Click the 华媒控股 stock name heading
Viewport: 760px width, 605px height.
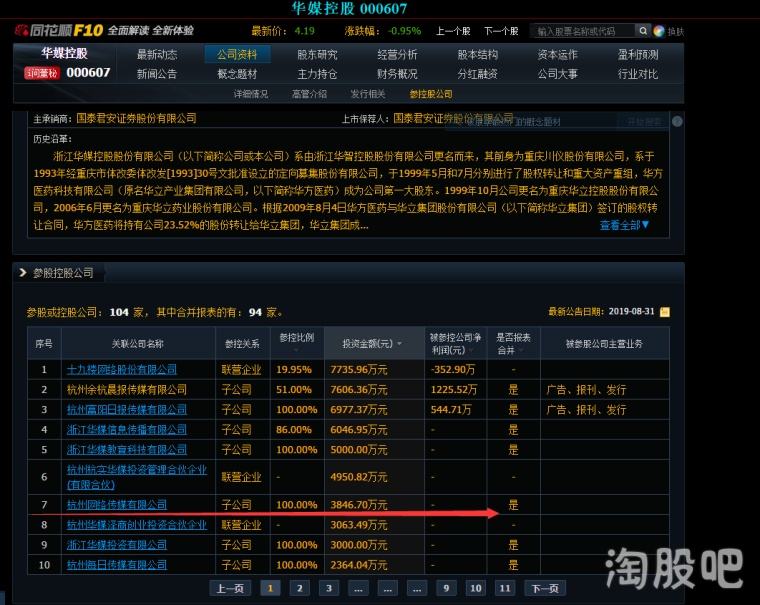(x=64, y=53)
